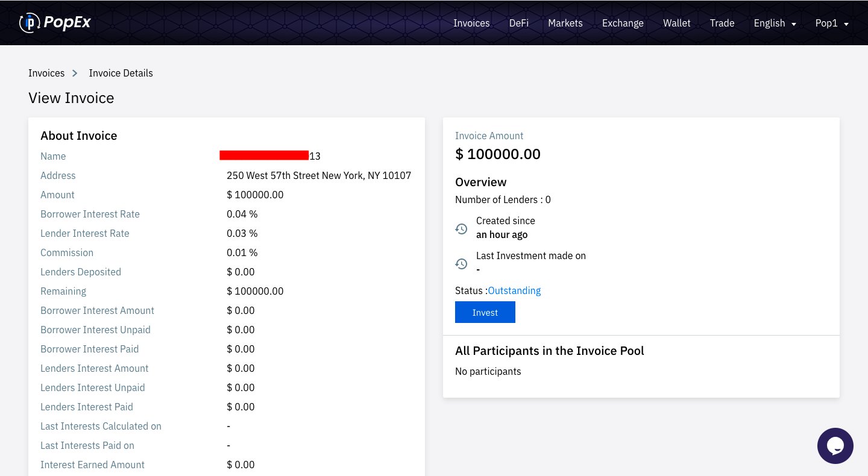868x476 pixels.
Task: Go to the DeFi page
Action: pyautogui.click(x=518, y=23)
